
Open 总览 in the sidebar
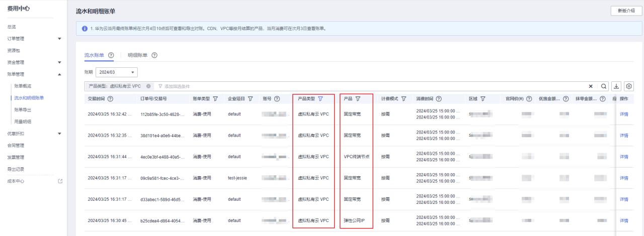coord(12,27)
